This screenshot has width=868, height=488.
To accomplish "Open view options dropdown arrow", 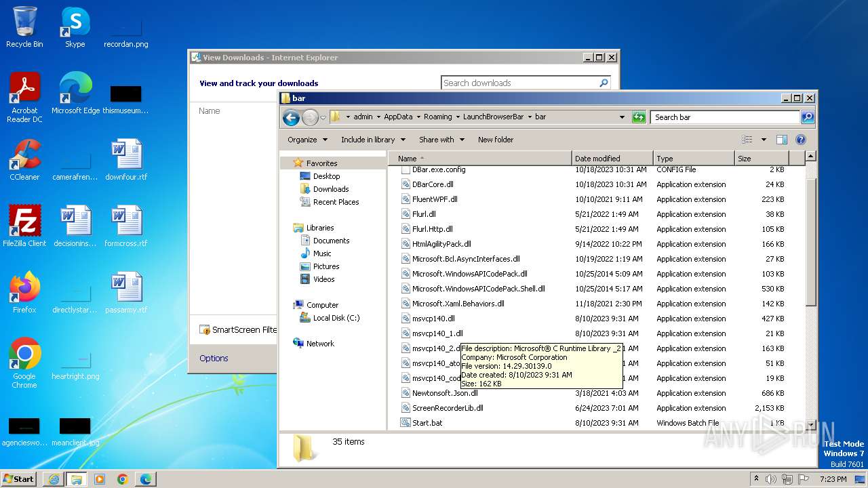I will (x=764, y=140).
